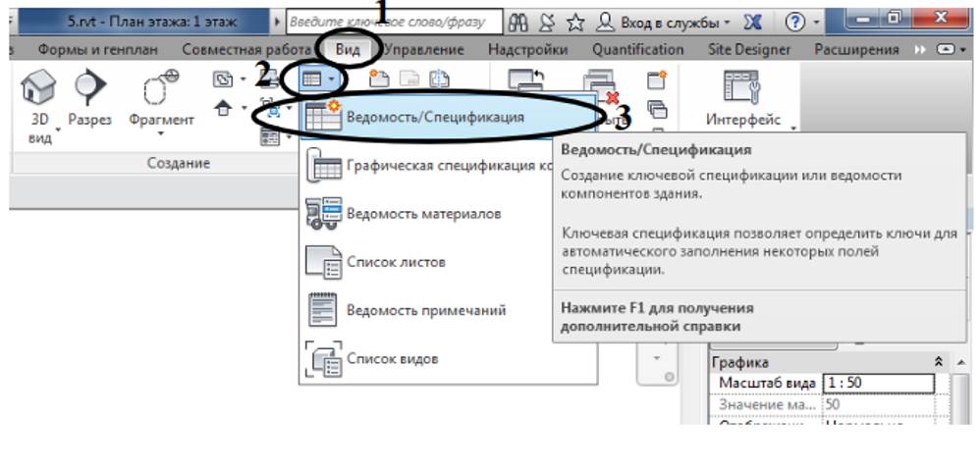Choose Ведомость материалов menu item
The image size is (980, 471).
449,214
